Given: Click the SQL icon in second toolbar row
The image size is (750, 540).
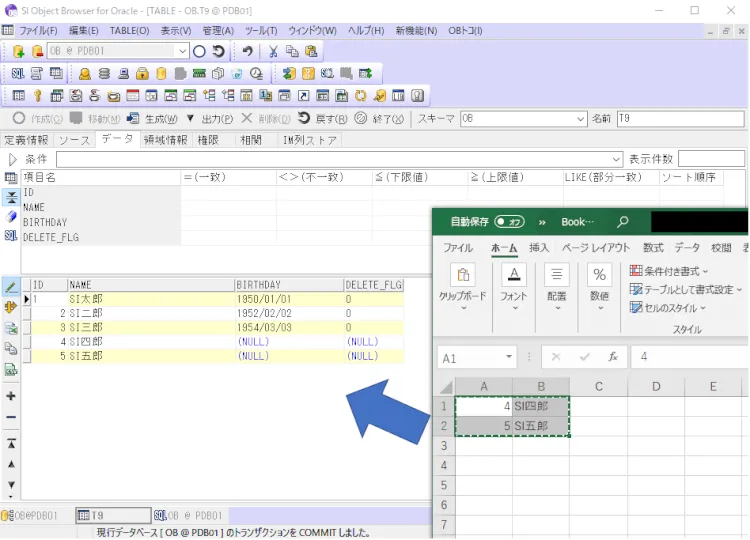Looking at the screenshot, I should pyautogui.click(x=18, y=73).
